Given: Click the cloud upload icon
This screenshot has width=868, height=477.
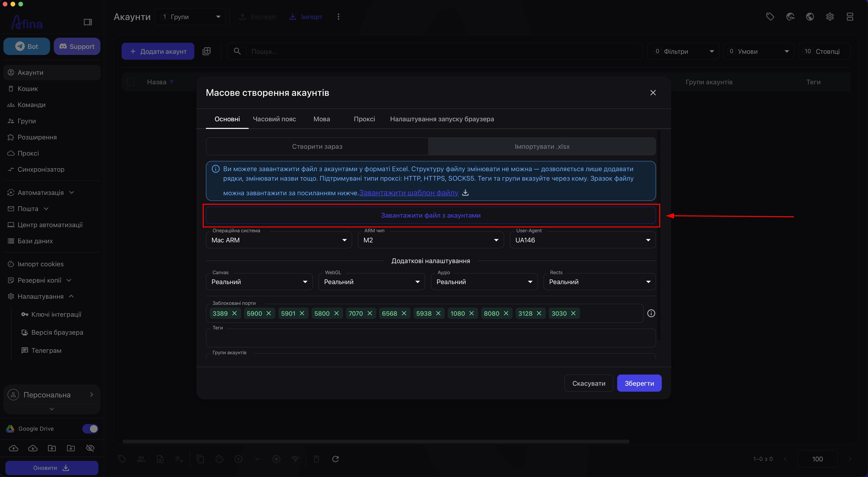Looking at the screenshot, I should click(x=14, y=448).
